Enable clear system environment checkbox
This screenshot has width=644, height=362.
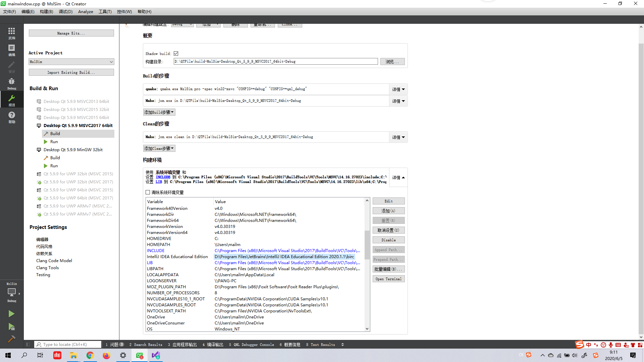click(x=148, y=192)
